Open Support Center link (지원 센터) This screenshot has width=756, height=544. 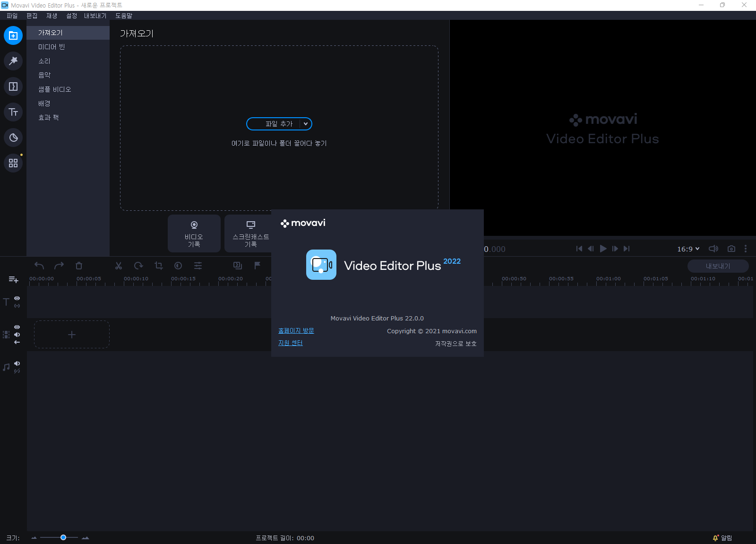[x=291, y=343]
